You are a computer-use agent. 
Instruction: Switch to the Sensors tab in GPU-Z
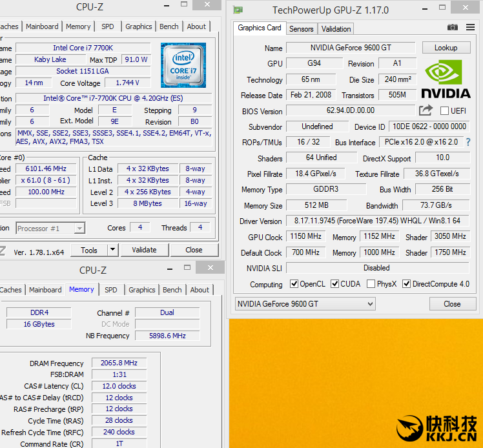(x=301, y=29)
